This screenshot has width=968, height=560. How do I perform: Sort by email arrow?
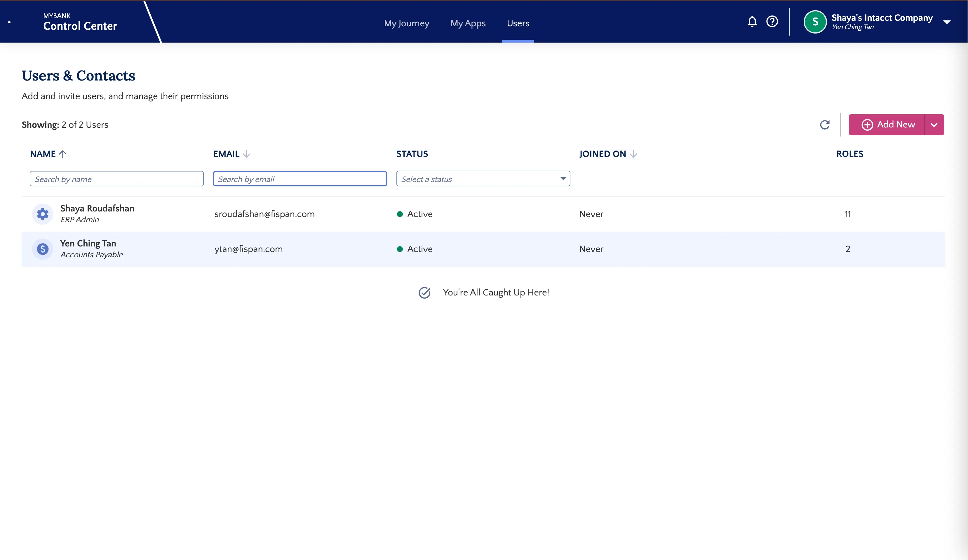247,154
